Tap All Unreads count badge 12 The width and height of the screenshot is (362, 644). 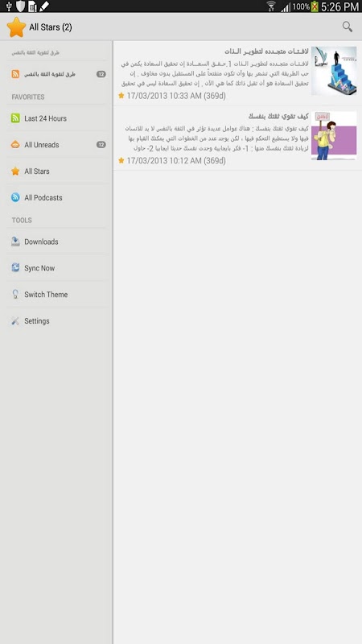[101, 145]
